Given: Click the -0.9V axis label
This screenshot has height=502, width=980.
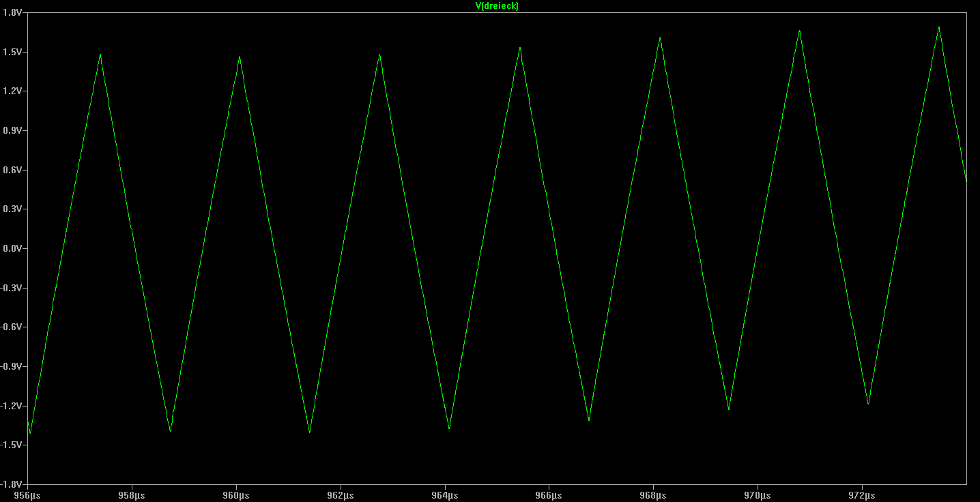Looking at the screenshot, I should (x=11, y=366).
